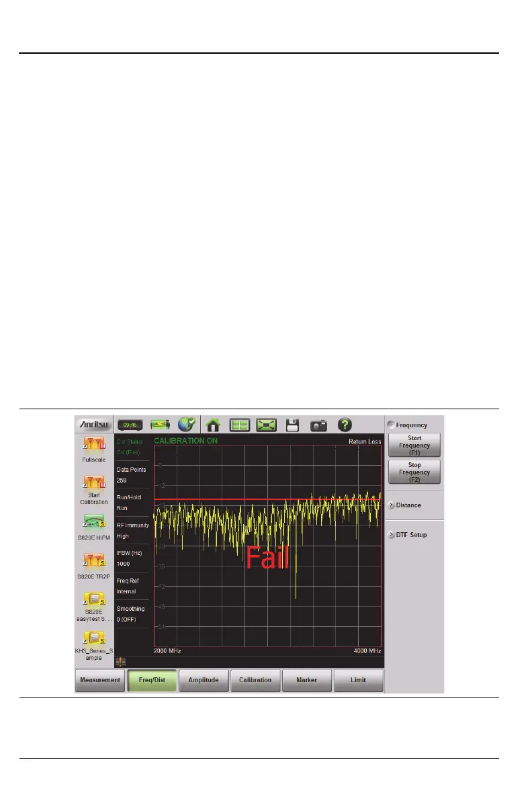Click the CALIBRATION ON status text
Viewport: 532px width, 801px height.
click(x=186, y=441)
